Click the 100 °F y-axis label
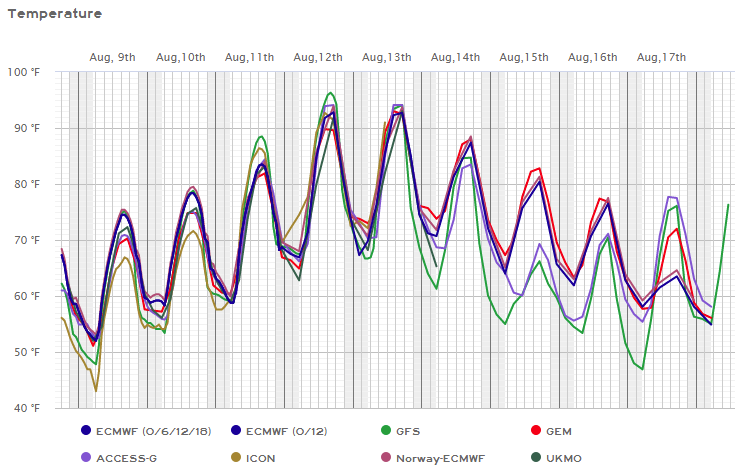Image resolution: width=741 pixels, height=473 pixels. coord(21,72)
